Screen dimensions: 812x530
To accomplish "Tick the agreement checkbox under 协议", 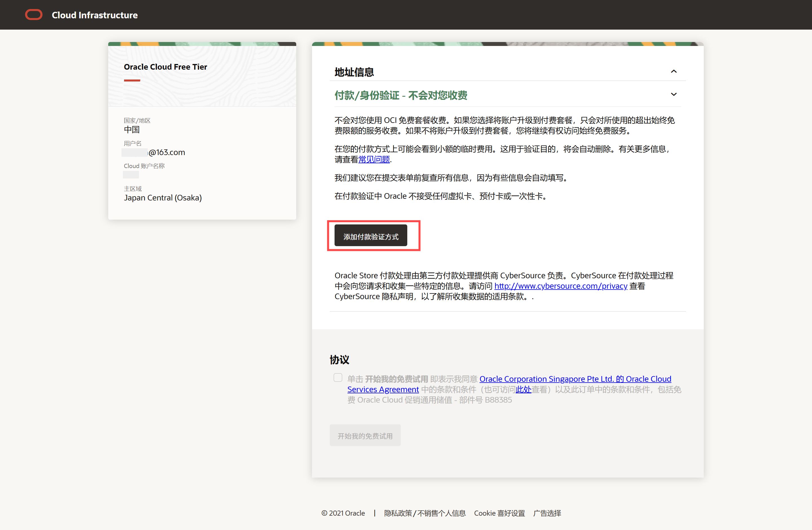I will coord(338,377).
